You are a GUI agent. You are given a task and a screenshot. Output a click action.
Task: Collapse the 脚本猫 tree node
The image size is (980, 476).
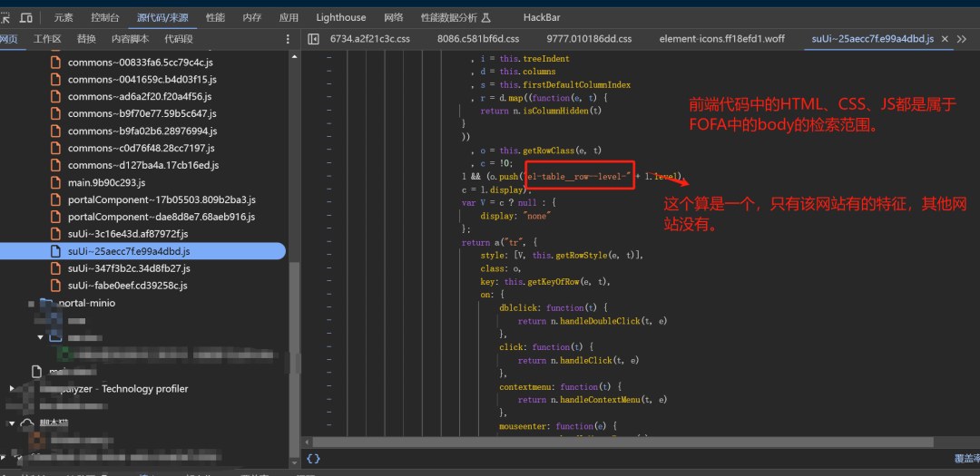coord(12,423)
